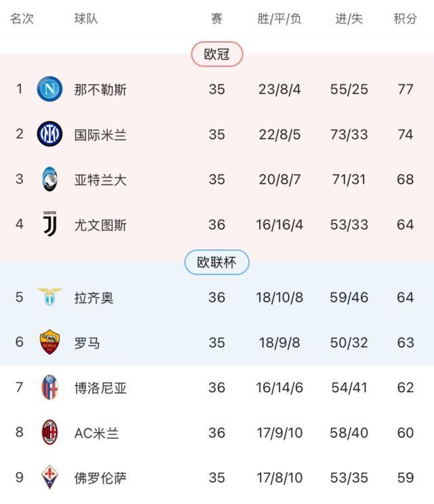Click the Bologna team badge

(x=50, y=387)
